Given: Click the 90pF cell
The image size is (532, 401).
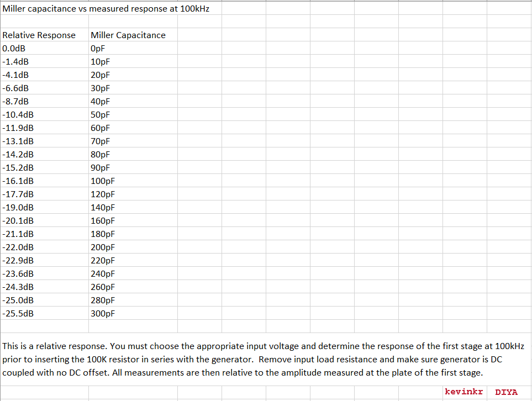Looking at the screenshot, I should pyautogui.click(x=133, y=167).
